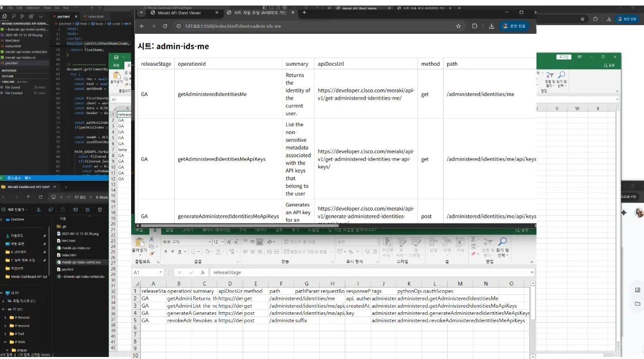Click the browser Reload icon
This screenshot has width=644, height=359.
click(165, 26)
